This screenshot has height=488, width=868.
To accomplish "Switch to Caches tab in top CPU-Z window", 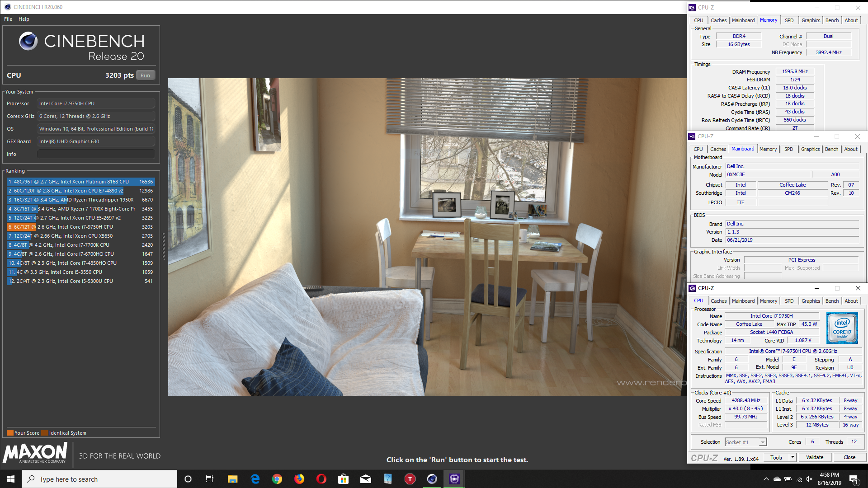I will pos(718,20).
